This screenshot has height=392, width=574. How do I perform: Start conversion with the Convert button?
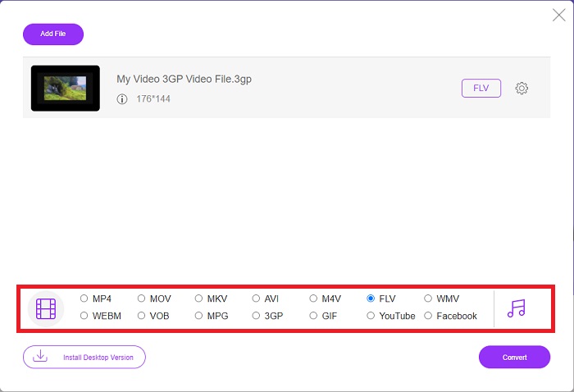514,357
